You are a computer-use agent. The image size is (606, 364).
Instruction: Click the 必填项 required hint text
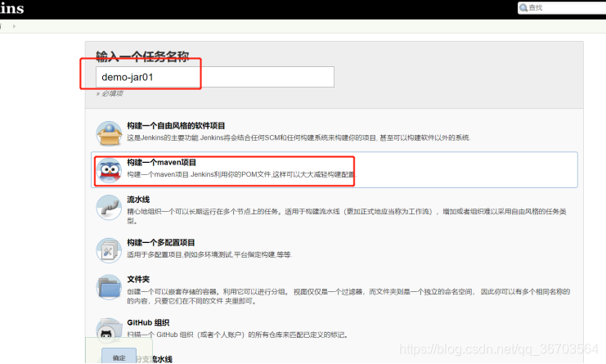tap(110, 93)
